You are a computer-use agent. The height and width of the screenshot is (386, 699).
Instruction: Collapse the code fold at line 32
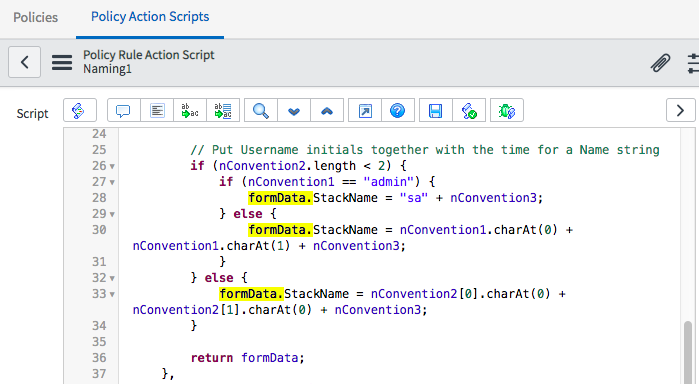point(112,279)
